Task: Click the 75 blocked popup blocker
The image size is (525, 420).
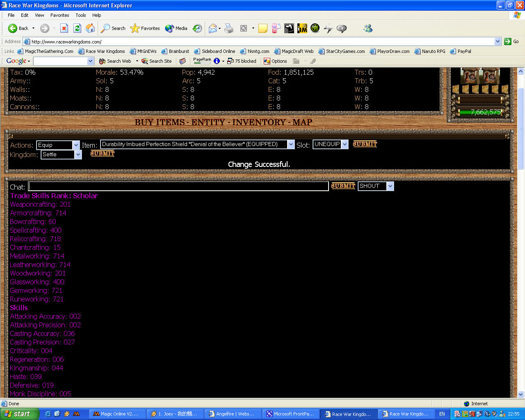Action: (242, 61)
